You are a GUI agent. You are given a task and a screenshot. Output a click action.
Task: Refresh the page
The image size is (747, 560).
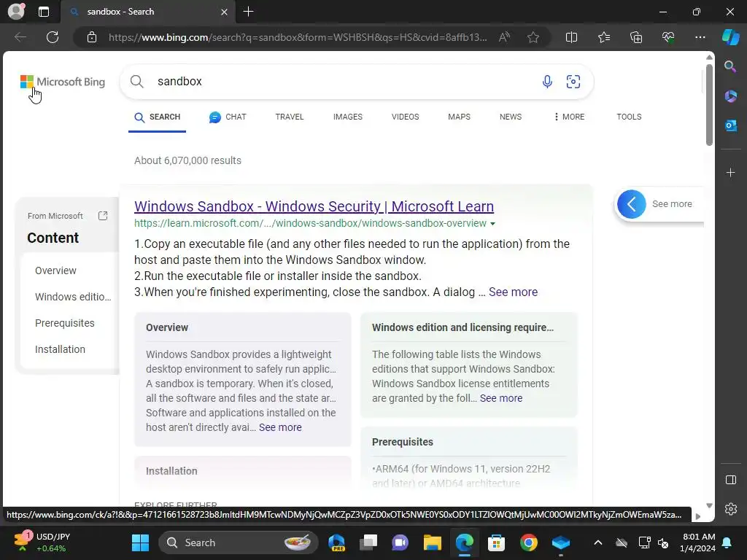[x=53, y=37]
